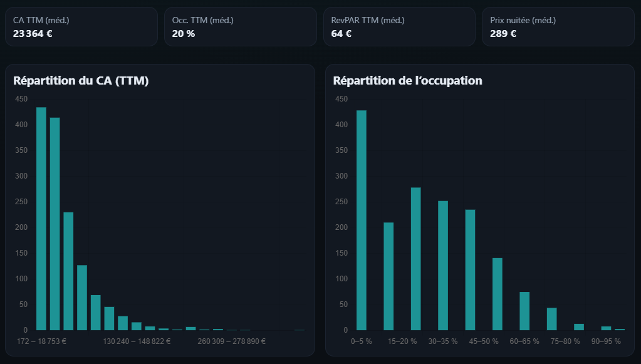Click the 60–65 % axis label

[524, 341]
